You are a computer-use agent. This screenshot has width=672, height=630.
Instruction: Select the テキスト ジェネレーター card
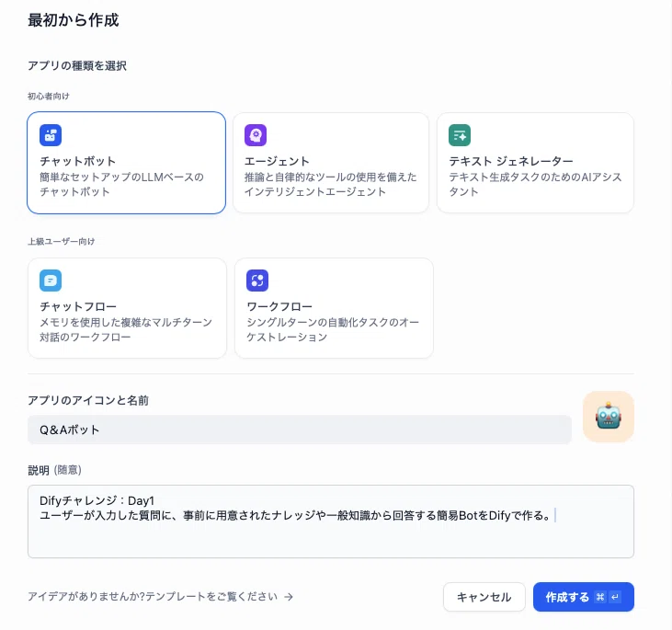click(535, 163)
